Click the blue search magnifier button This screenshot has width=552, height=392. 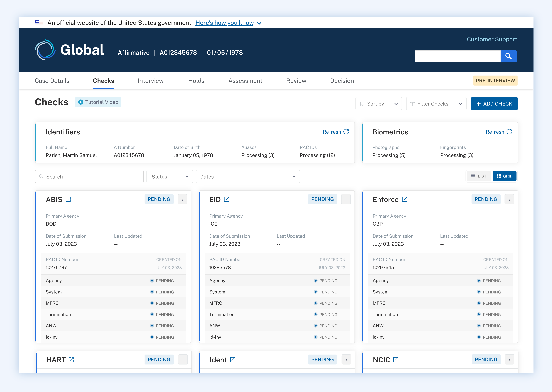tap(508, 56)
